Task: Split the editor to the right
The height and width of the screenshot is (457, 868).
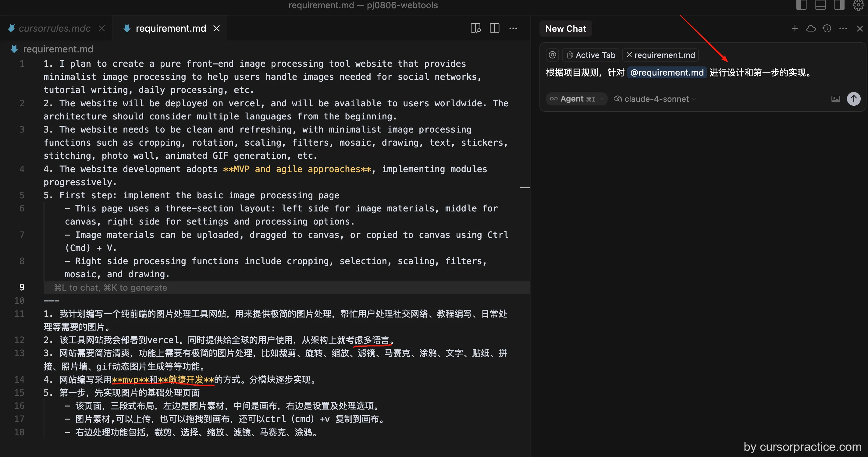Action: point(494,28)
